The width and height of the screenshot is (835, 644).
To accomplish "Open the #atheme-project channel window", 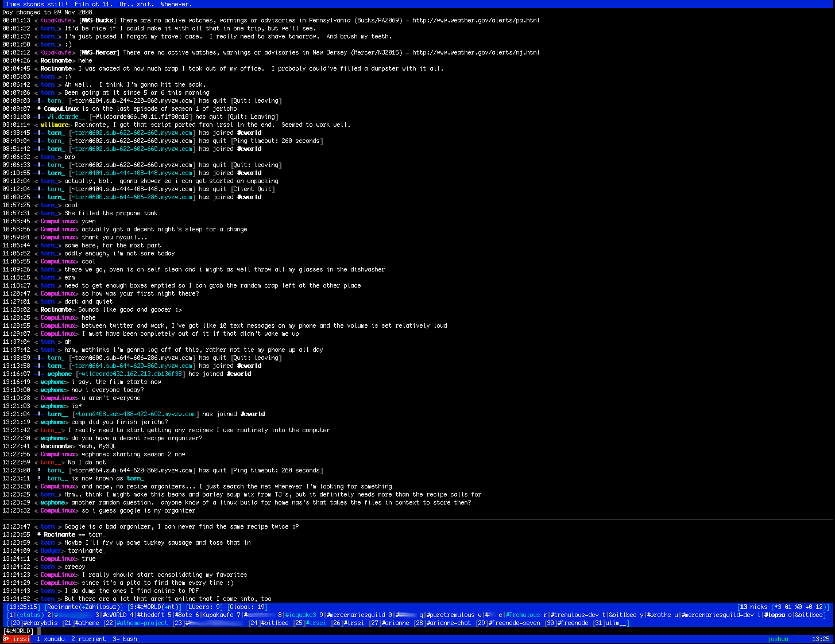I will (x=141, y=623).
